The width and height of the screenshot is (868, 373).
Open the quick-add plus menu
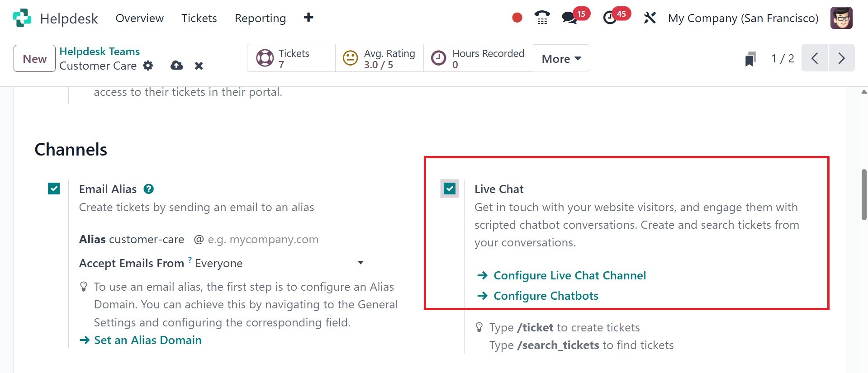pos(308,18)
